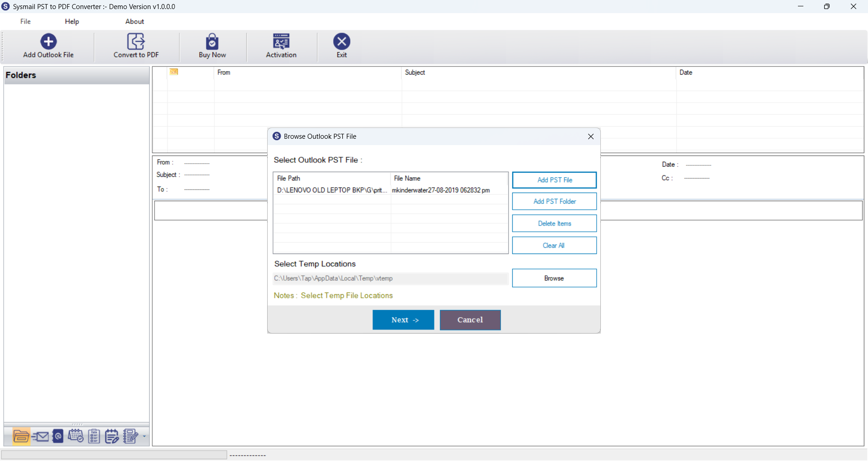Click the Clear All button
Viewport: 868px width, 461px height.
click(554, 245)
